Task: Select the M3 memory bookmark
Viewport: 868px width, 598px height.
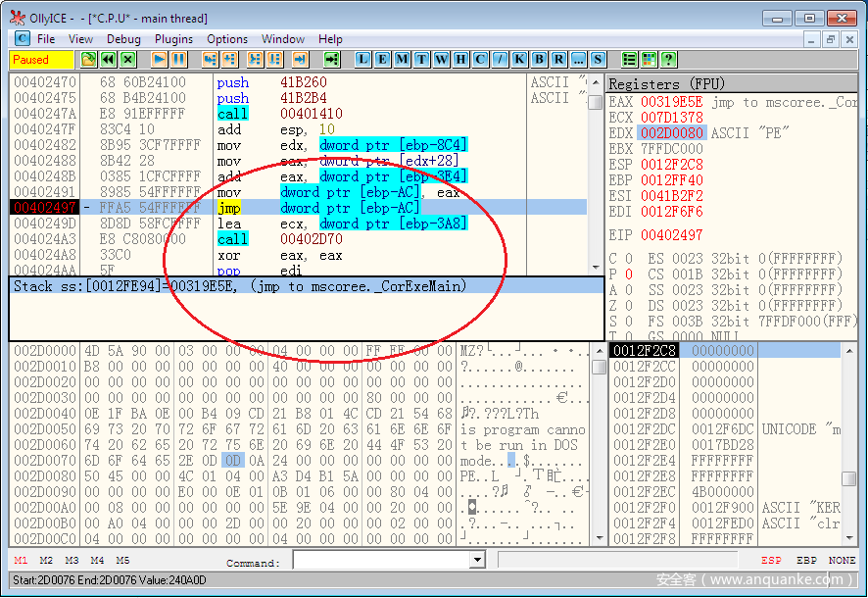Action: point(72,561)
